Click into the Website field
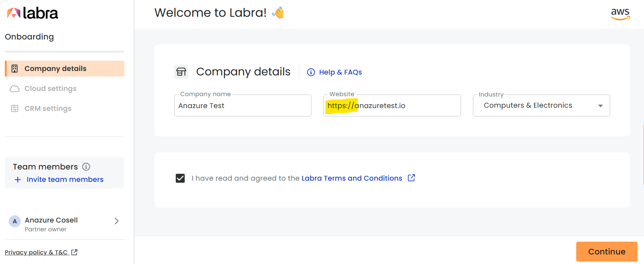Screen dimensions: 644x264 pyautogui.click(x=392, y=106)
